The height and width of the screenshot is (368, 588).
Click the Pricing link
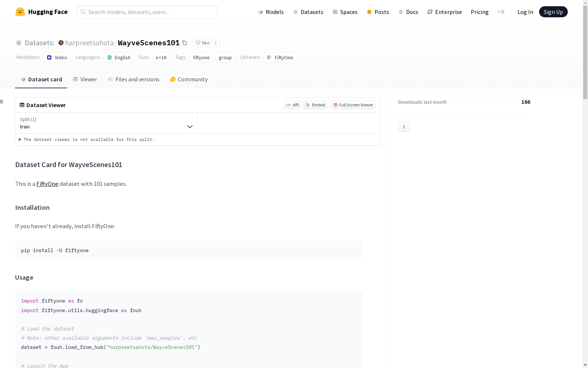[x=480, y=12]
